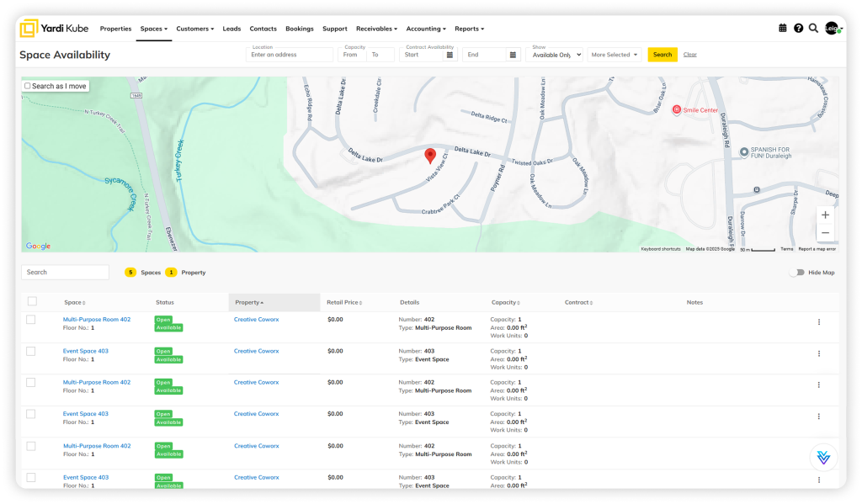Enable Search as I move checkbox
The width and height of the screenshot is (862, 504).
click(28, 86)
